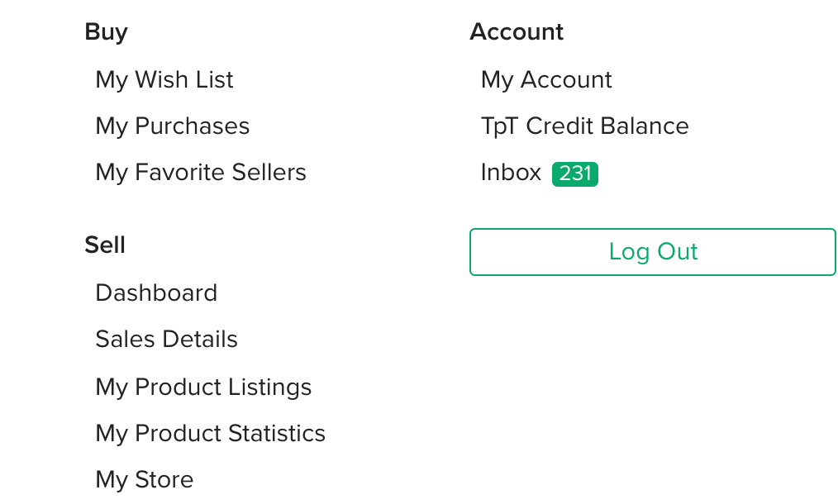Screen dimensions: 838x504
Task: Open My Account settings
Action: pos(546,79)
